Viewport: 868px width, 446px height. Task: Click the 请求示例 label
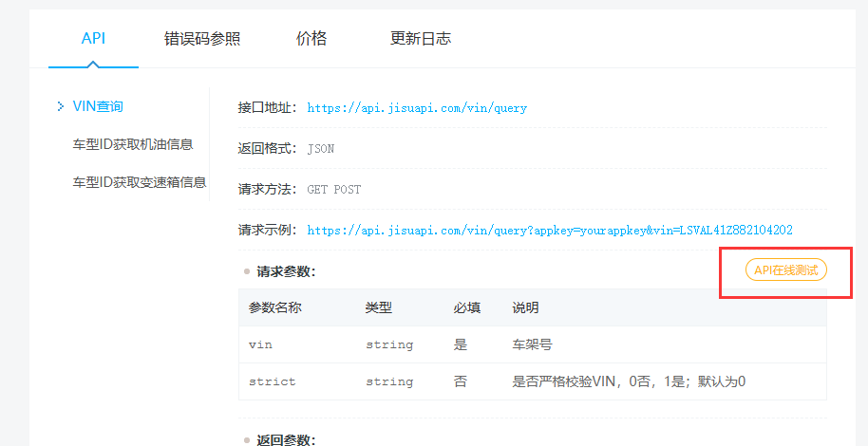tap(268, 231)
